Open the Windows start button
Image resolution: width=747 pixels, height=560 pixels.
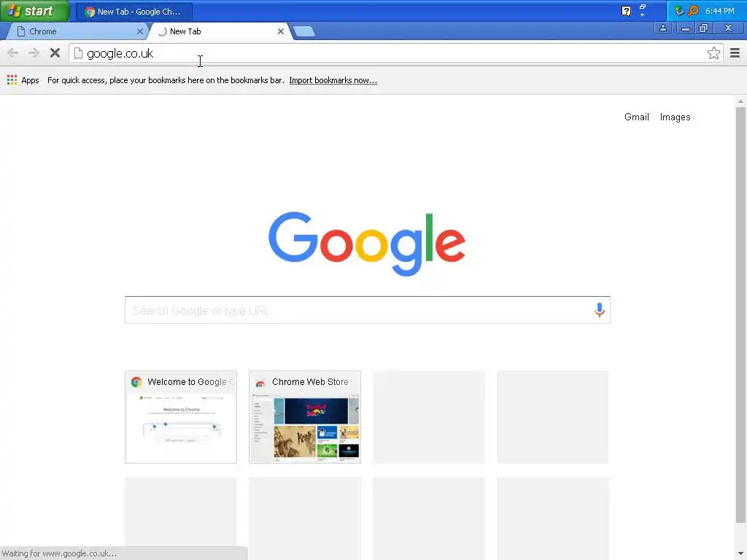35,11
